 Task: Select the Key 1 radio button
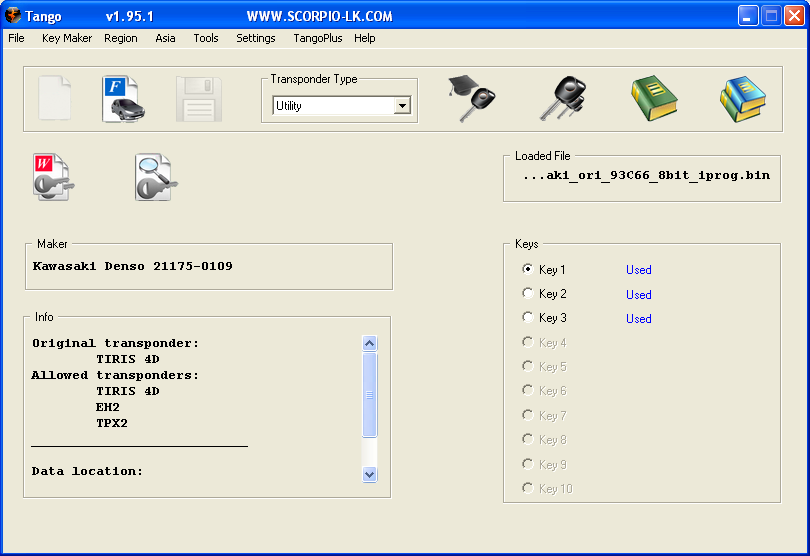point(527,269)
